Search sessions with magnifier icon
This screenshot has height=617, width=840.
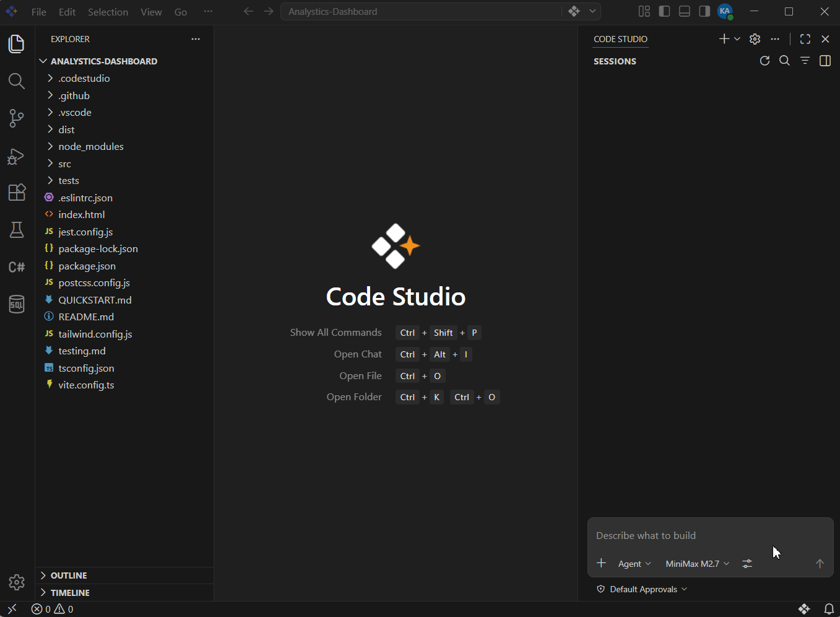click(x=784, y=61)
